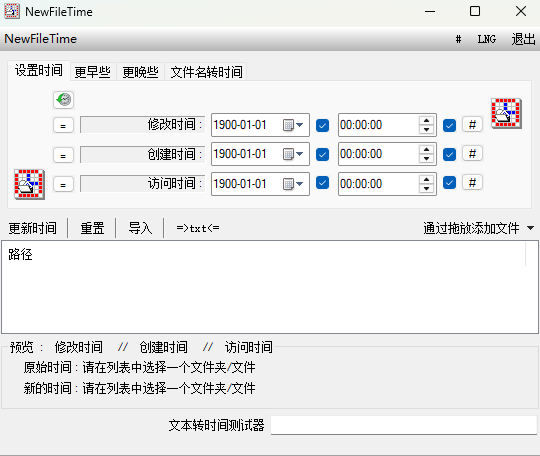Viewport: 540px width, 456px height.
Task: Click the 导入 button
Action: (140, 228)
